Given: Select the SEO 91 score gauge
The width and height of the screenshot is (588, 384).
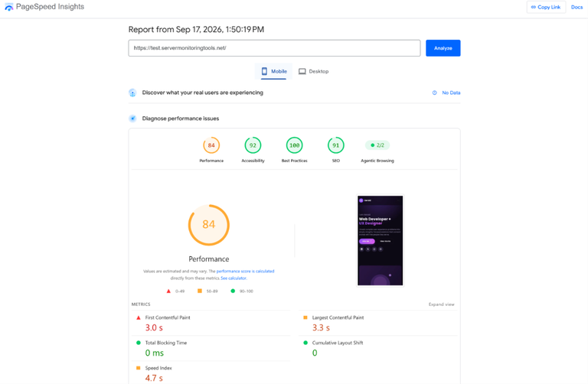Looking at the screenshot, I should pos(335,145).
